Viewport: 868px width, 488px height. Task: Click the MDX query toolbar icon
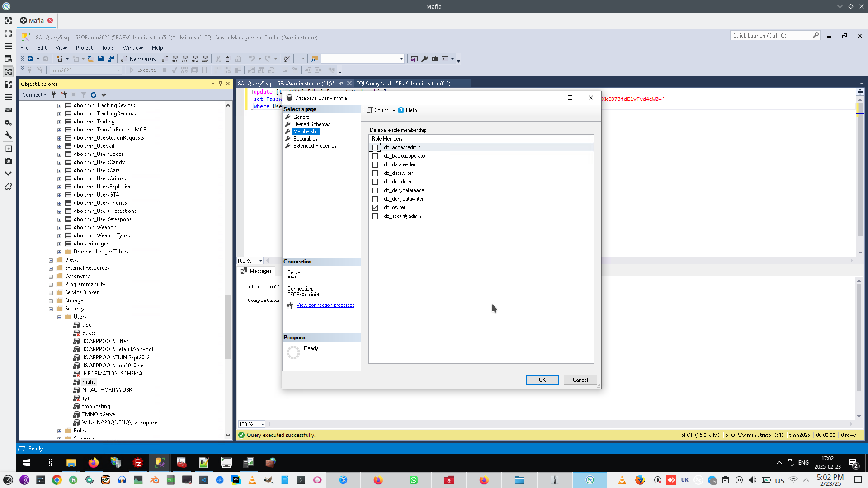pos(175,59)
